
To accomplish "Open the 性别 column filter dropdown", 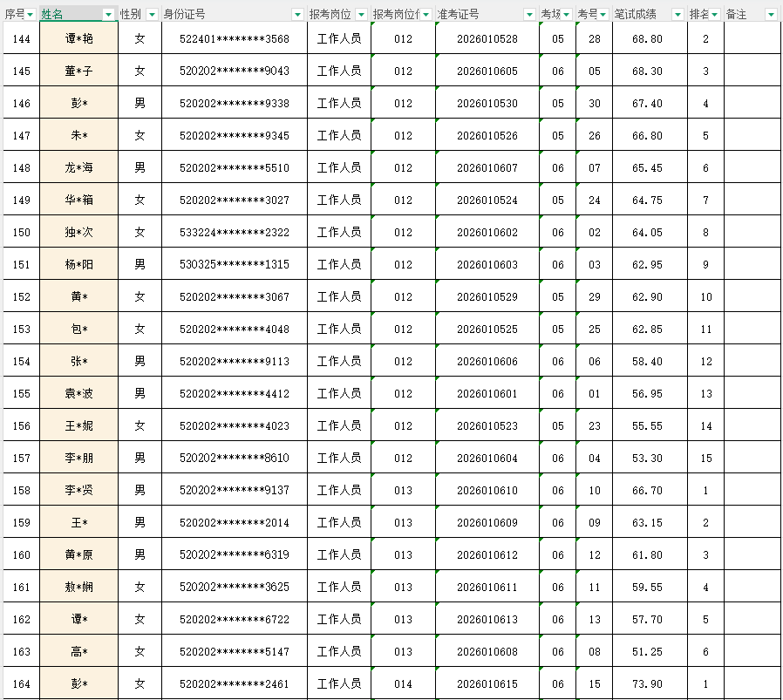I will click(x=153, y=15).
